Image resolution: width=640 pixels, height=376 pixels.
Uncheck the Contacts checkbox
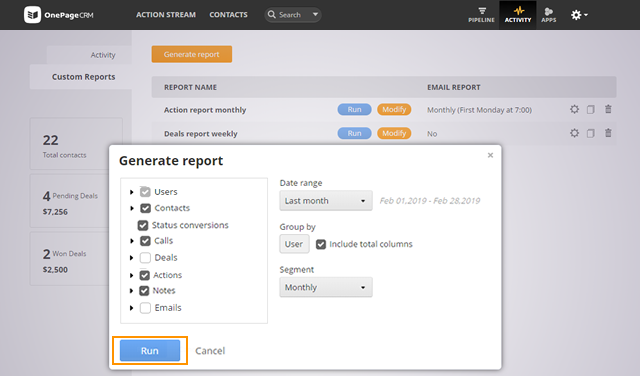click(145, 208)
